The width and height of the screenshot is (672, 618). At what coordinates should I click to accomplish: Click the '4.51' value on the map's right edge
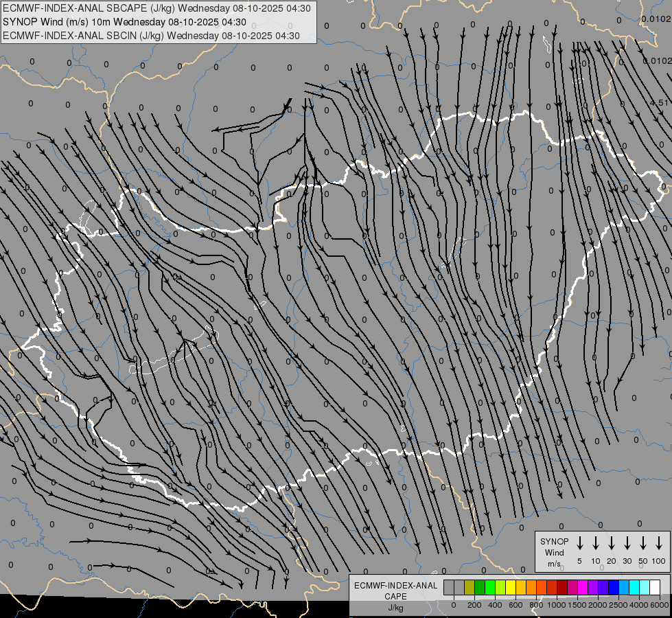coord(659,102)
